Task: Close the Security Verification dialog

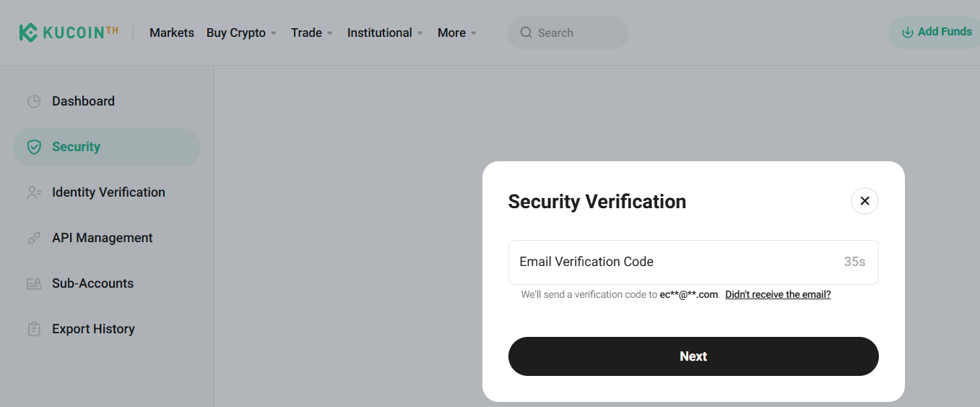Action: [x=864, y=201]
